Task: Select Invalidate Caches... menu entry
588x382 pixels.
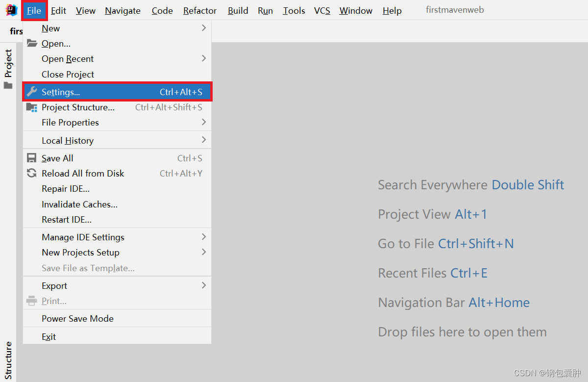Action: point(117,204)
